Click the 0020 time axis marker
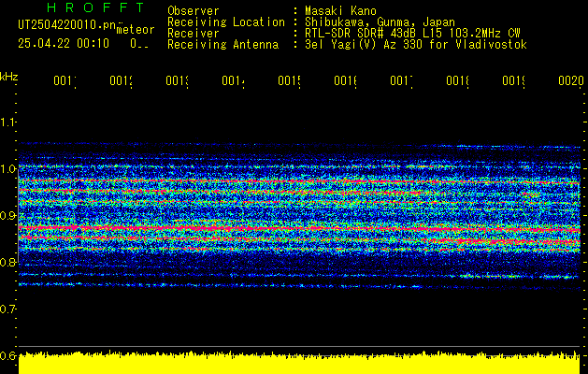The height and width of the screenshot is (374, 588). pos(571,80)
